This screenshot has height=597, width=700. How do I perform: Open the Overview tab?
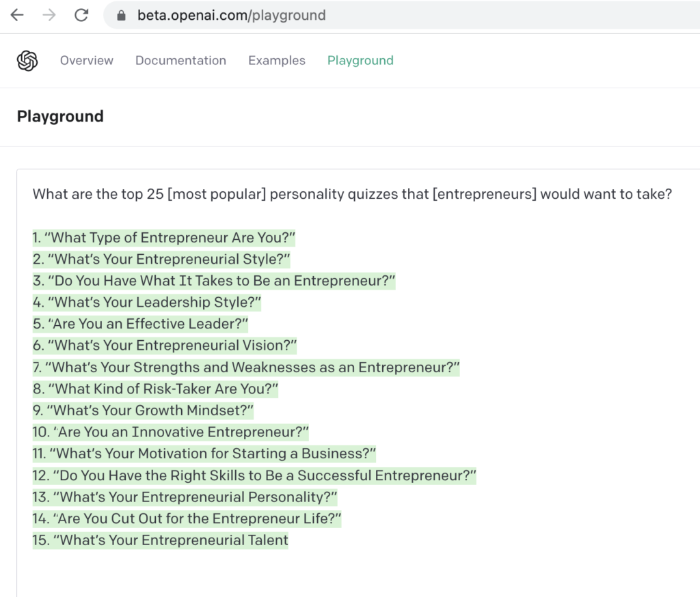coord(87,61)
